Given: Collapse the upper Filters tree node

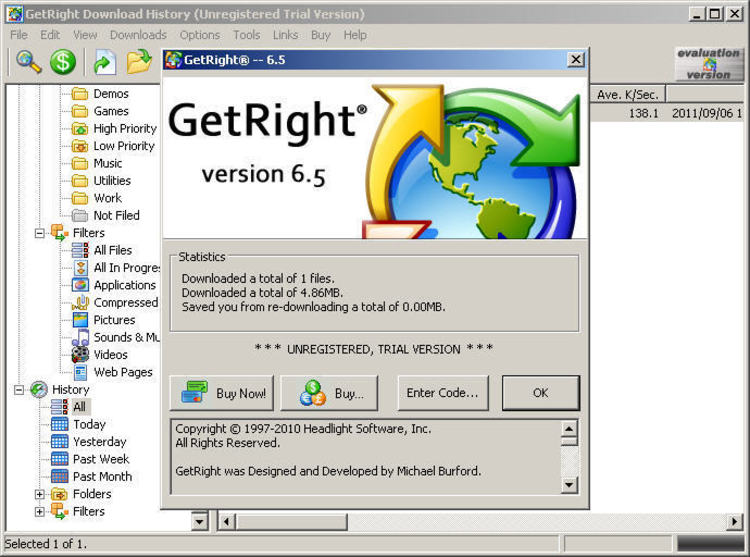Looking at the screenshot, I should pos(40,233).
